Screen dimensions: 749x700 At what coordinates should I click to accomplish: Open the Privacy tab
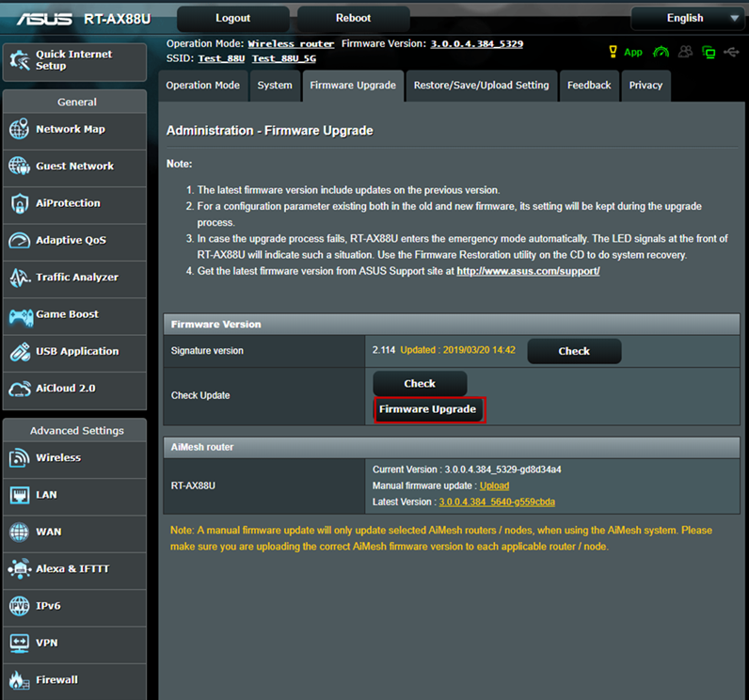click(645, 86)
